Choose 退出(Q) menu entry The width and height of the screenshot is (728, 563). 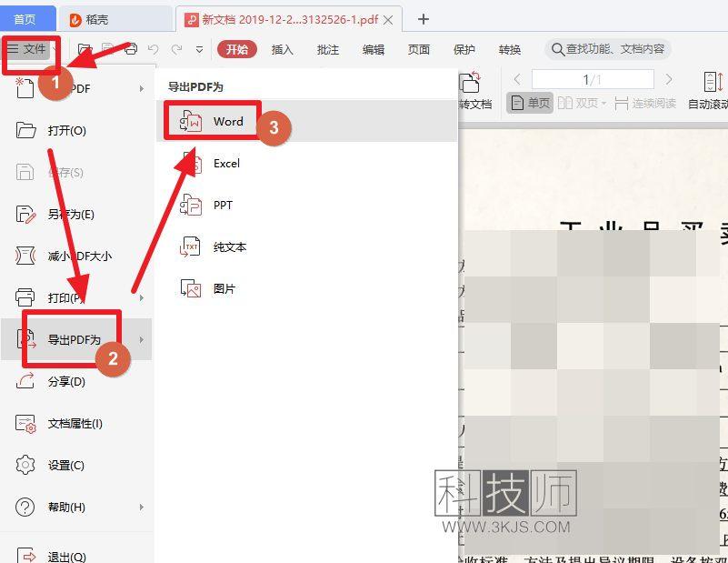coord(76,556)
